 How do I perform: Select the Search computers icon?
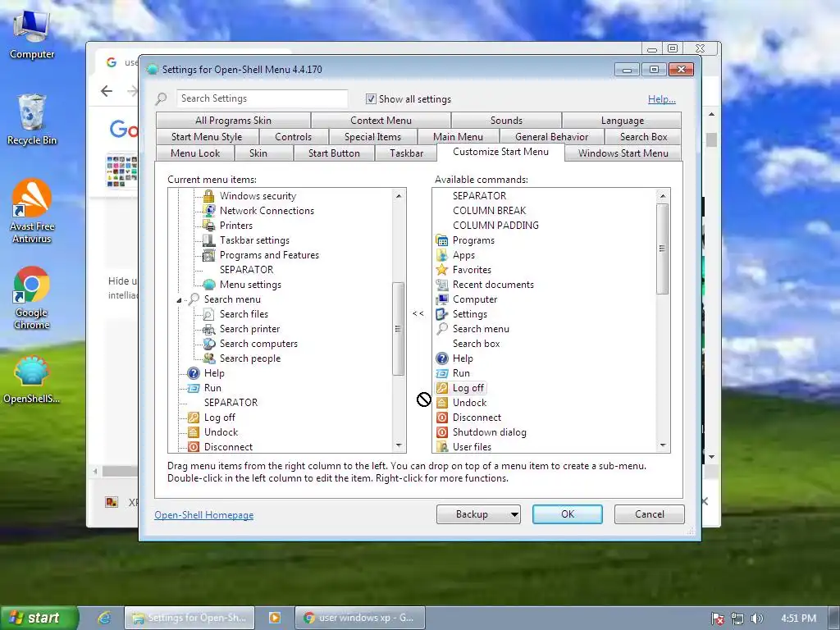209,344
